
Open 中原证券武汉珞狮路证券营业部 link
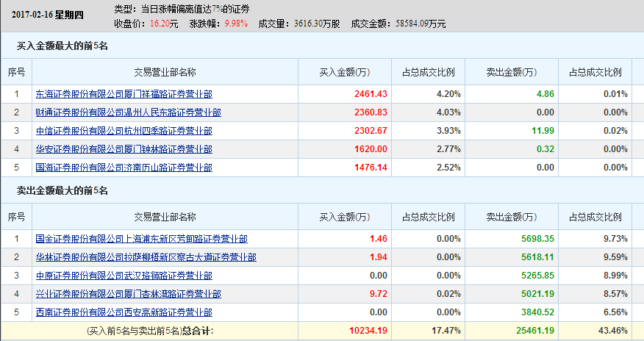124,276
